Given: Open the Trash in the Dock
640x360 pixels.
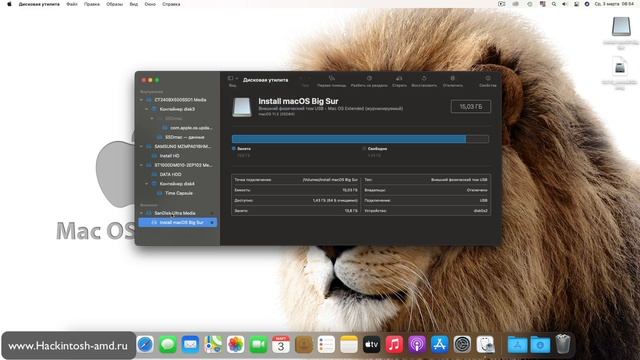Looking at the screenshot, I should pos(562,344).
